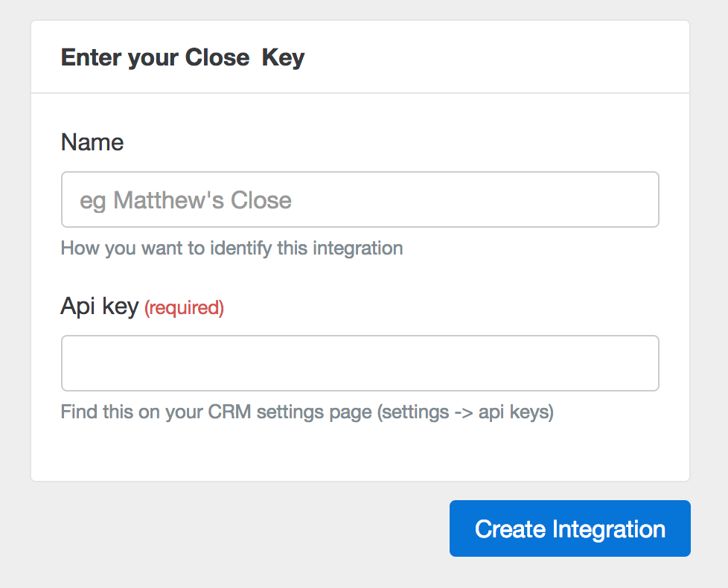
Task: Click the Api key label
Action: pos(100,307)
